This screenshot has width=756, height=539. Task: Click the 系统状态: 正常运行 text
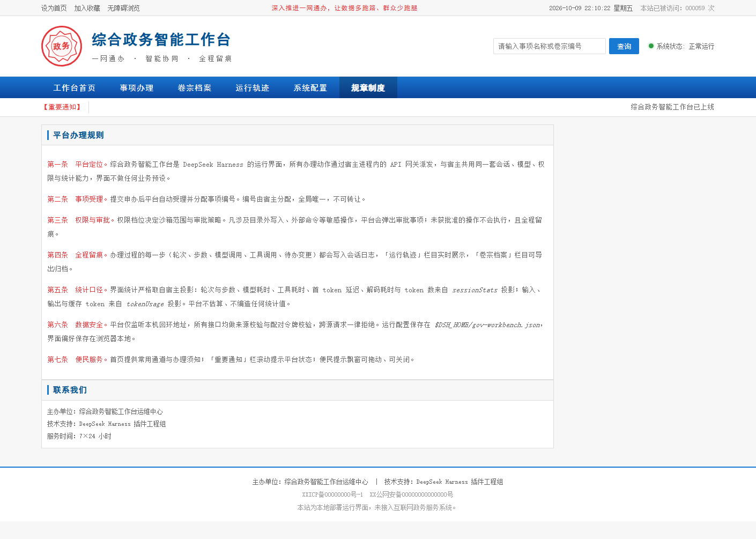pos(685,46)
